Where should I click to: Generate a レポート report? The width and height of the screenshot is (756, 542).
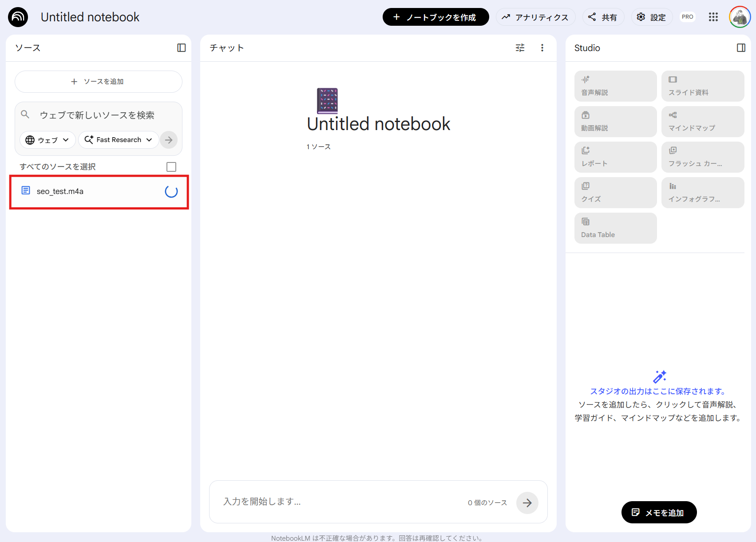(615, 157)
